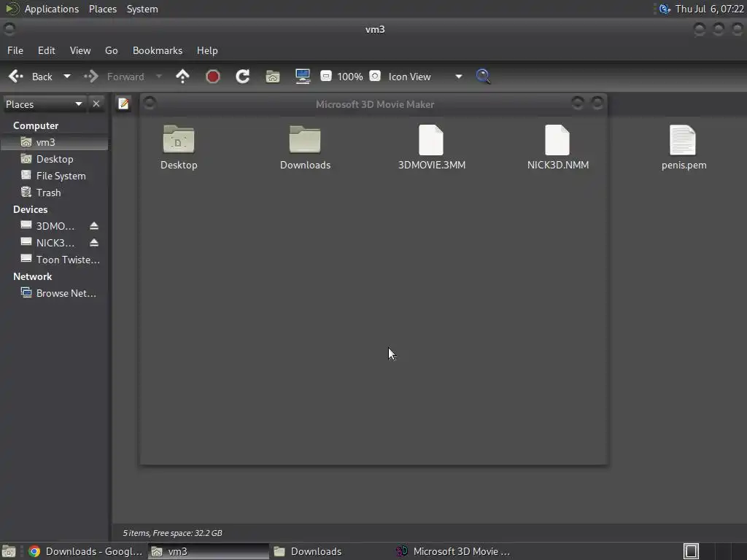Open the Bookmarks menu

(158, 50)
